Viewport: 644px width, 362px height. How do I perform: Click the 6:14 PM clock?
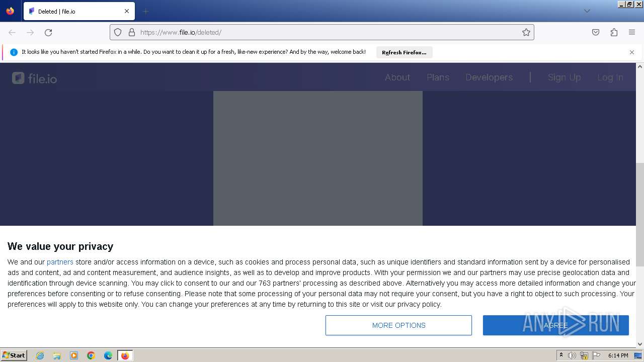(618, 355)
